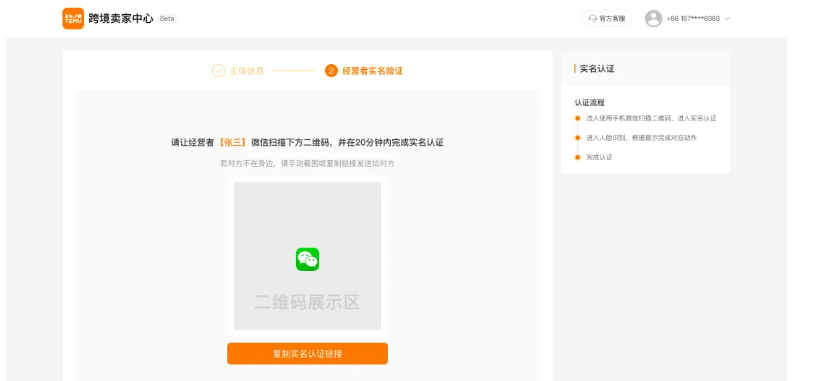Viewport: 813px width, 381px height.
Task: Click the user avatar icon
Action: (x=653, y=19)
